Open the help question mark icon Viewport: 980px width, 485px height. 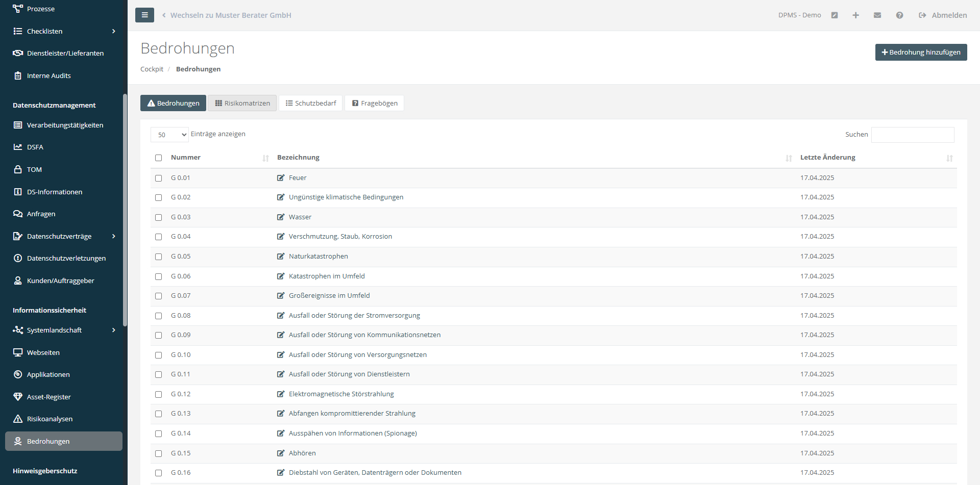pyautogui.click(x=899, y=15)
